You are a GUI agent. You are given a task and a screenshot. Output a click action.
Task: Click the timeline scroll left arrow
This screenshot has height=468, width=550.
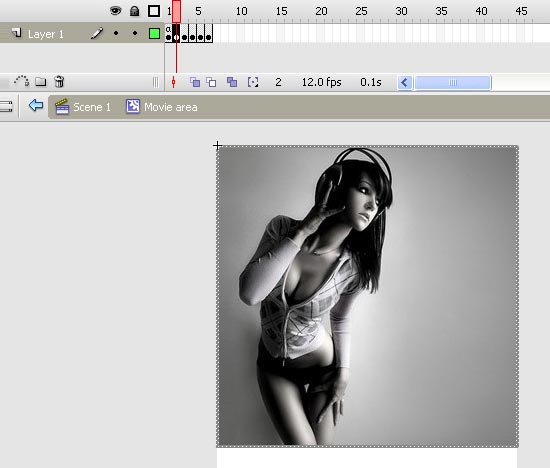tap(405, 83)
